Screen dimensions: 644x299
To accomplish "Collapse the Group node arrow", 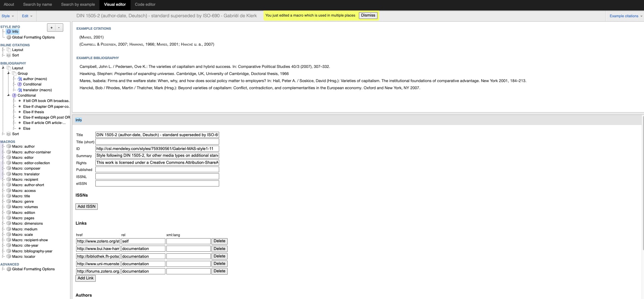I will click(x=8, y=73).
